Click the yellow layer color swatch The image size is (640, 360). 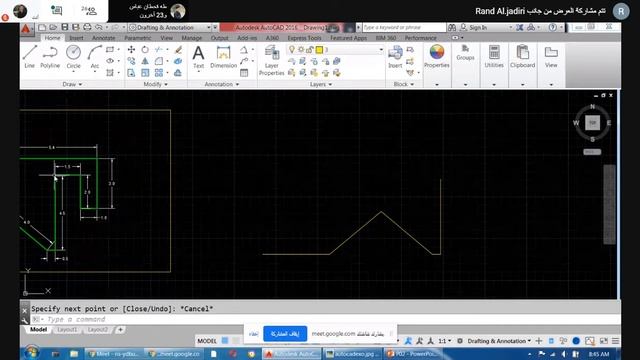point(319,50)
